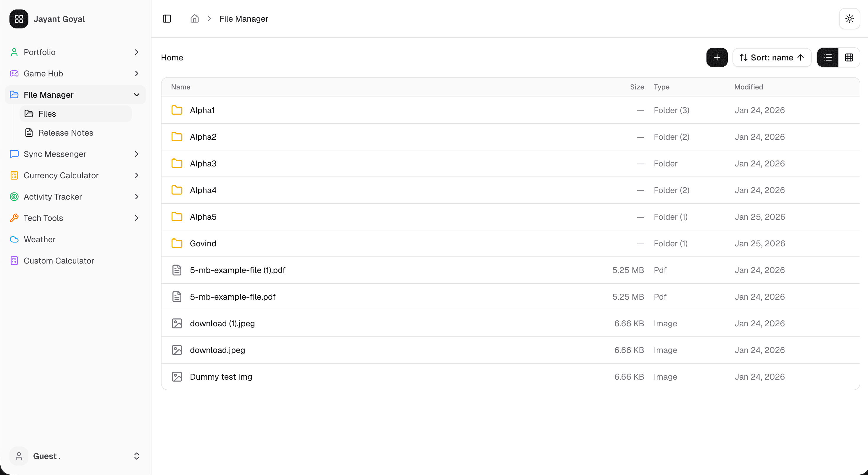
Task: Click the Release Notes document icon
Action: pos(29,133)
